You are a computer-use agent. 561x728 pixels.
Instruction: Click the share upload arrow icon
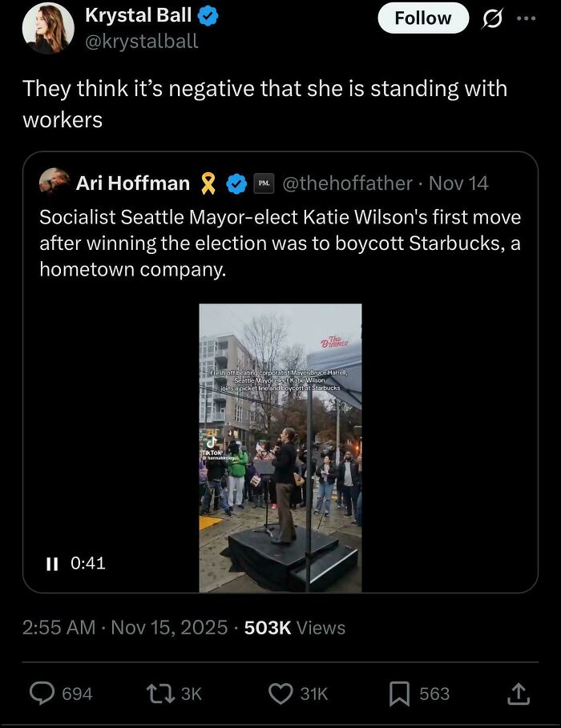click(x=518, y=694)
